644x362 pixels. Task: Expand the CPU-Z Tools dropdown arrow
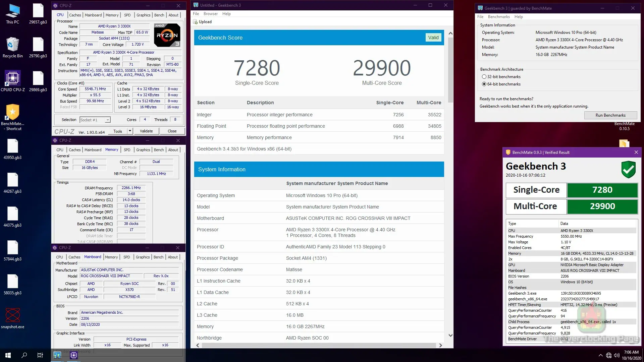(130, 131)
